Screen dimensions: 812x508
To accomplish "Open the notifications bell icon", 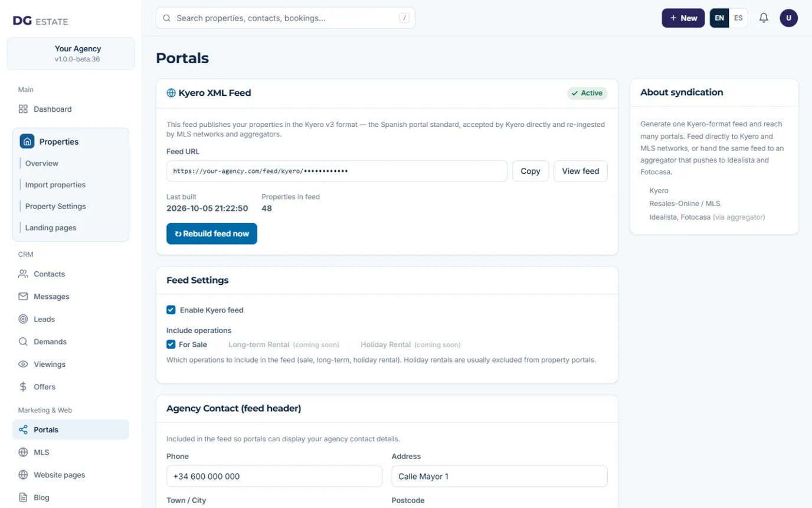I will pos(764,18).
